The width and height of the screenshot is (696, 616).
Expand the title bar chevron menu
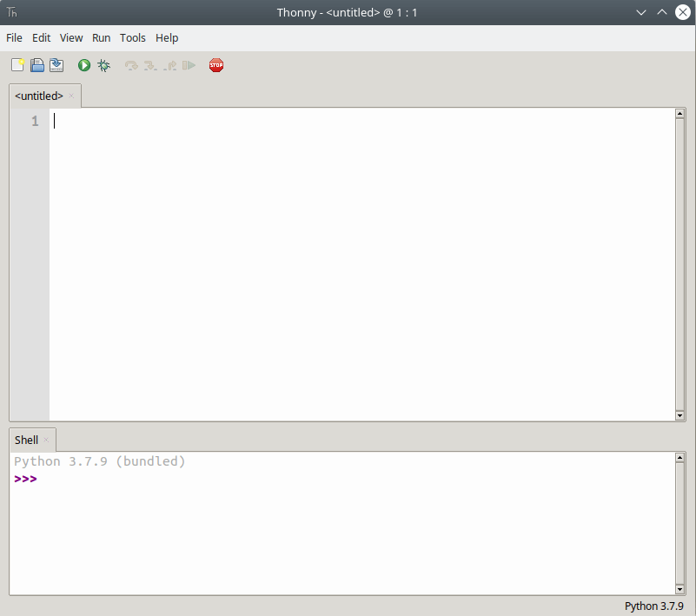click(641, 12)
